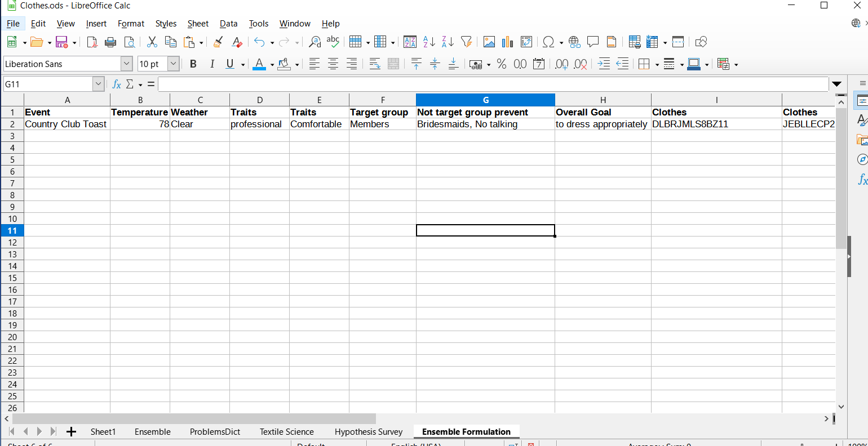The height and width of the screenshot is (446, 868).
Task: Export directly as PDF
Action: 92,42
